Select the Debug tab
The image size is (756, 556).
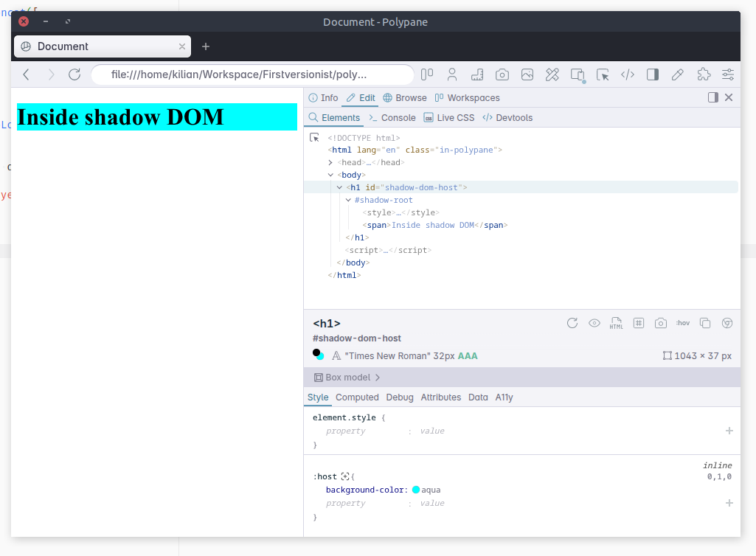coord(400,397)
